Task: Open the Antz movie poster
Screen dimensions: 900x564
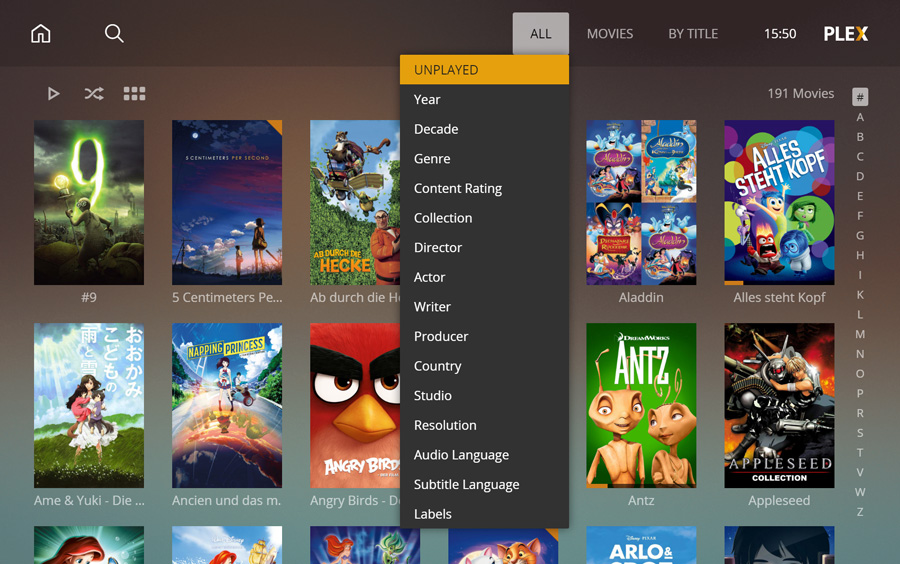Action: point(641,406)
